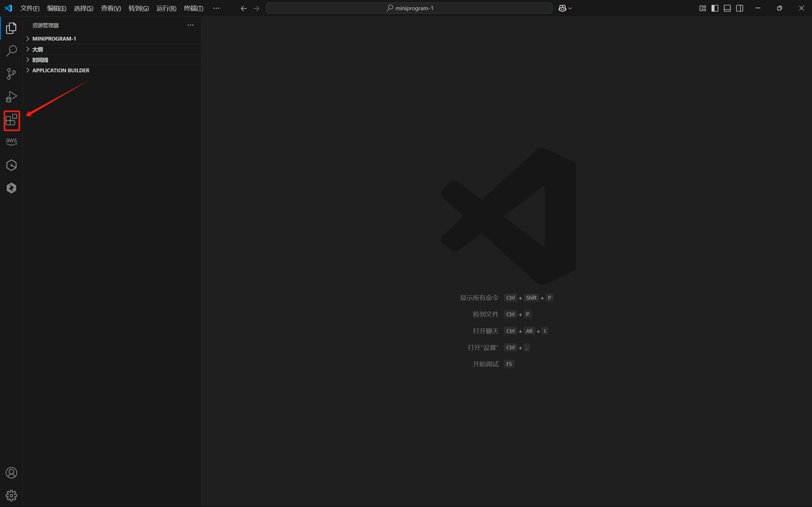Go back using the left arrow

(x=244, y=8)
